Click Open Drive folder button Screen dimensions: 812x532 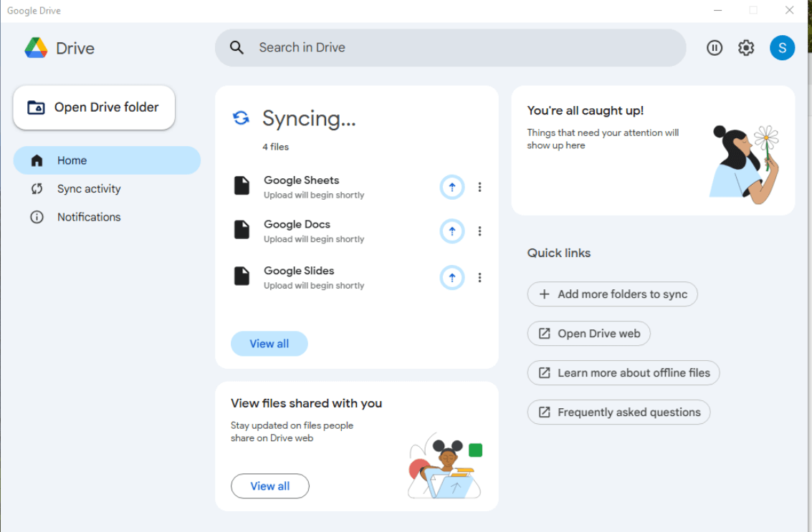click(x=94, y=107)
